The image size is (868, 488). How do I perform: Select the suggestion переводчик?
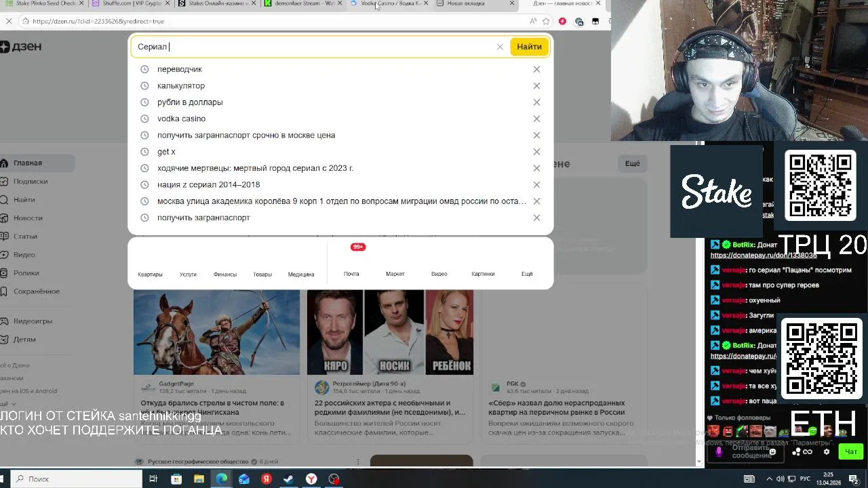pyautogui.click(x=180, y=69)
